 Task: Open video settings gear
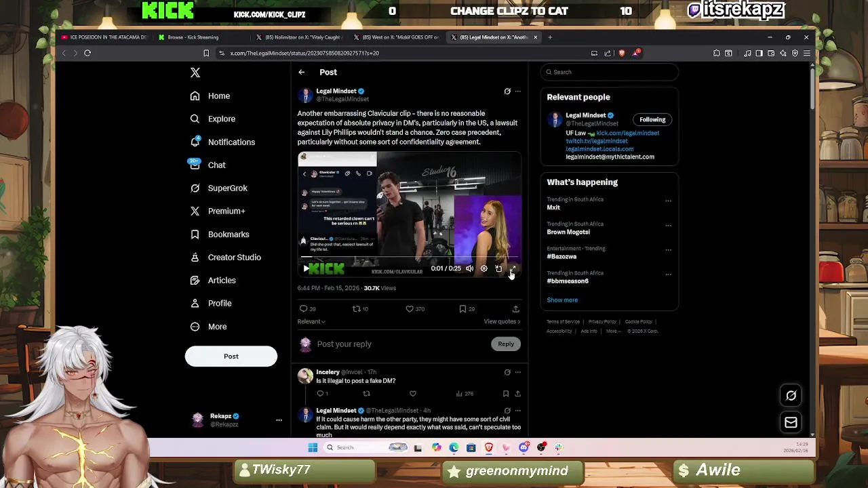484,268
